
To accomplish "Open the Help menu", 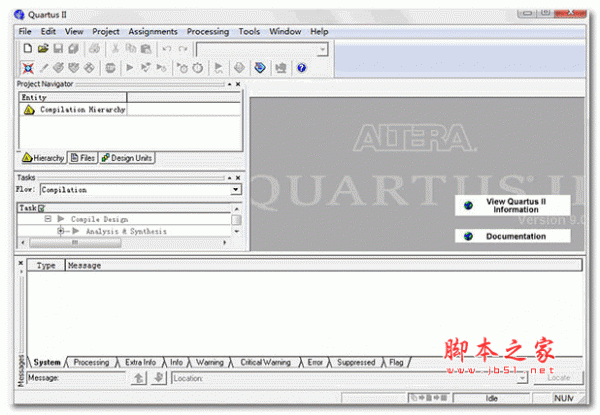I will (319, 31).
